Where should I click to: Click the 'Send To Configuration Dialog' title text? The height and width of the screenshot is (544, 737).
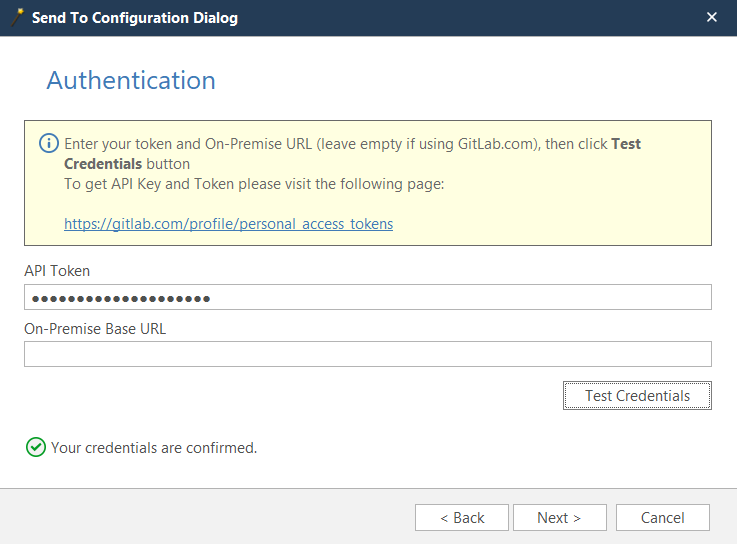click(x=135, y=18)
